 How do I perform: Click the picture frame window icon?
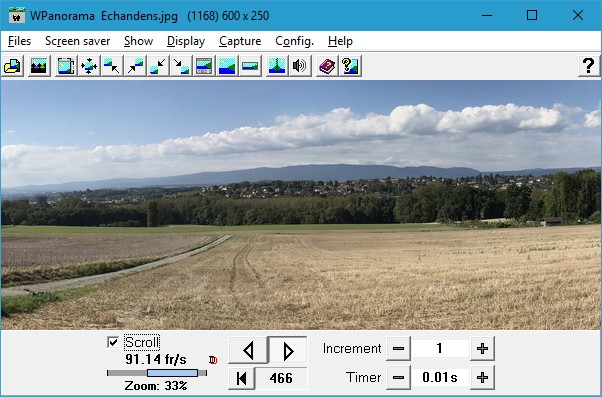(x=66, y=66)
